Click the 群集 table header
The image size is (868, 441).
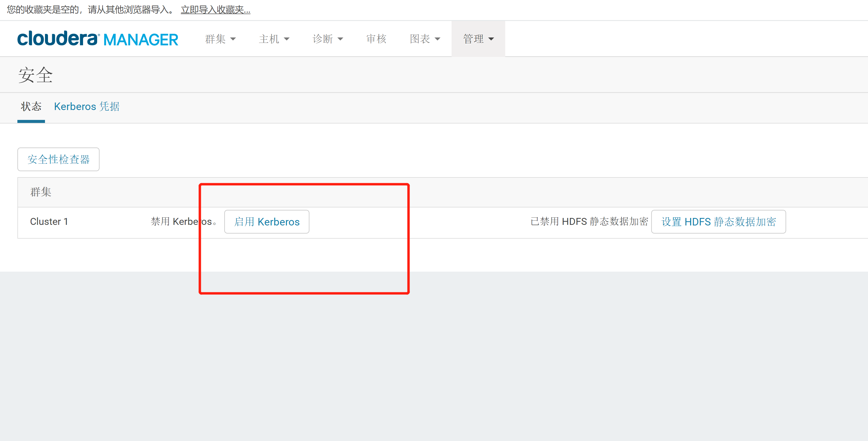pyautogui.click(x=41, y=192)
